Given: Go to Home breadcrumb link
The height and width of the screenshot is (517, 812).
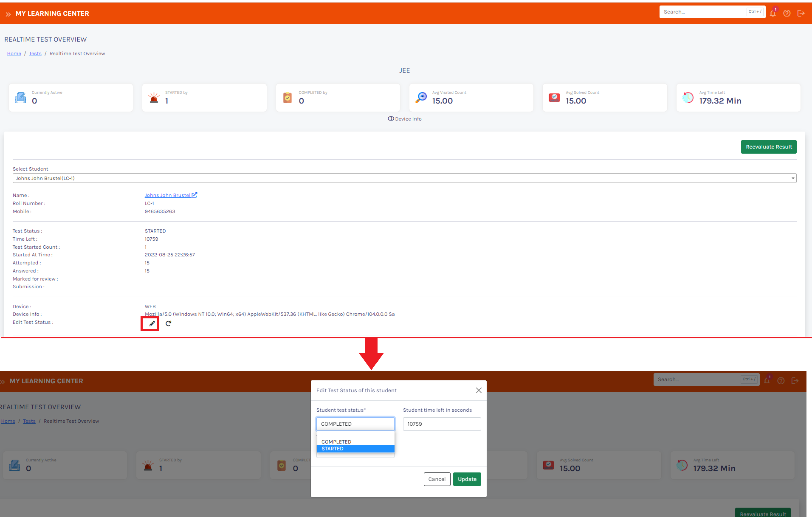Looking at the screenshot, I should (14, 53).
